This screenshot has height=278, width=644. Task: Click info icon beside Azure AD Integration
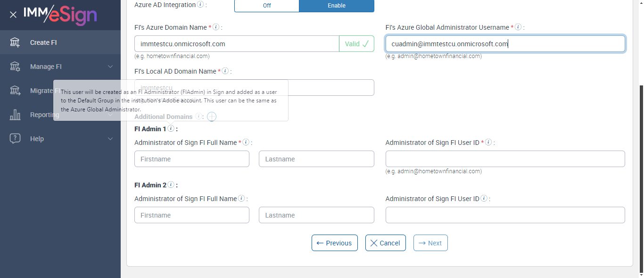(200, 5)
